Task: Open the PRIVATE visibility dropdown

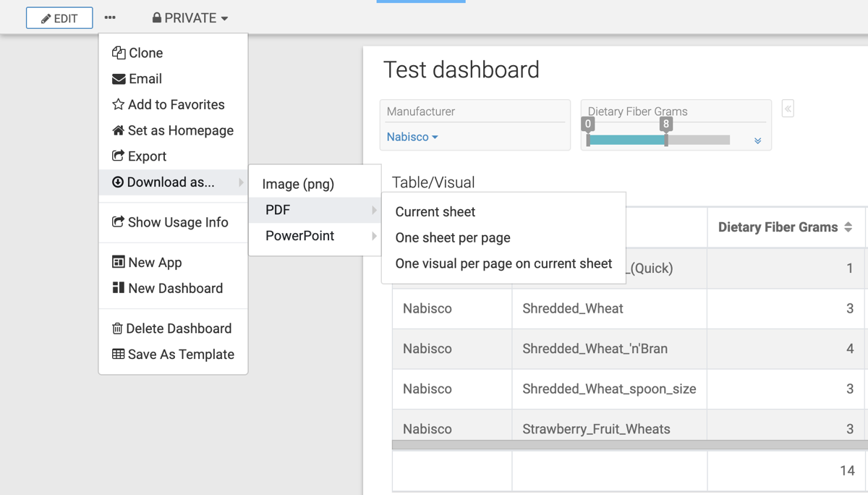Action: click(x=190, y=18)
